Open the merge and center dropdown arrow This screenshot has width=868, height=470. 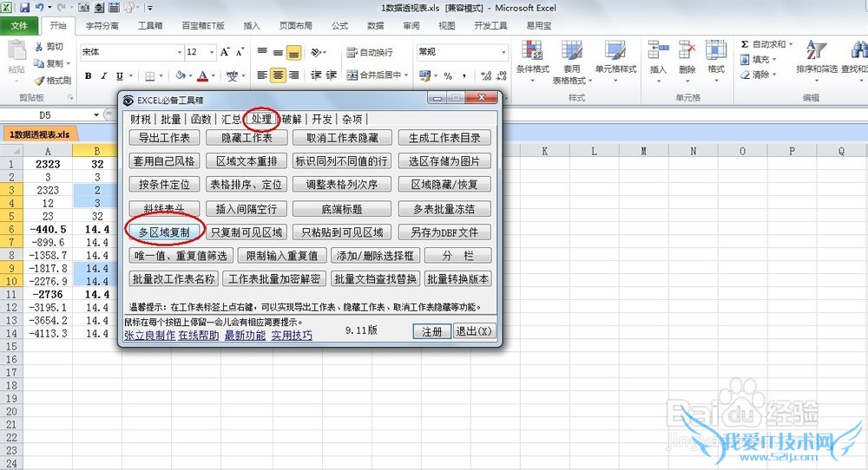[x=405, y=75]
